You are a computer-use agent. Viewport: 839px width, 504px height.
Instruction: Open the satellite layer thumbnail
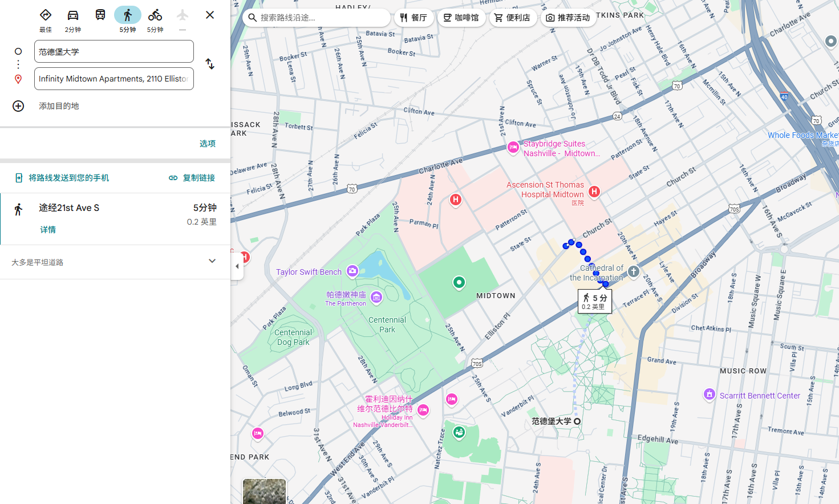pyautogui.click(x=264, y=491)
